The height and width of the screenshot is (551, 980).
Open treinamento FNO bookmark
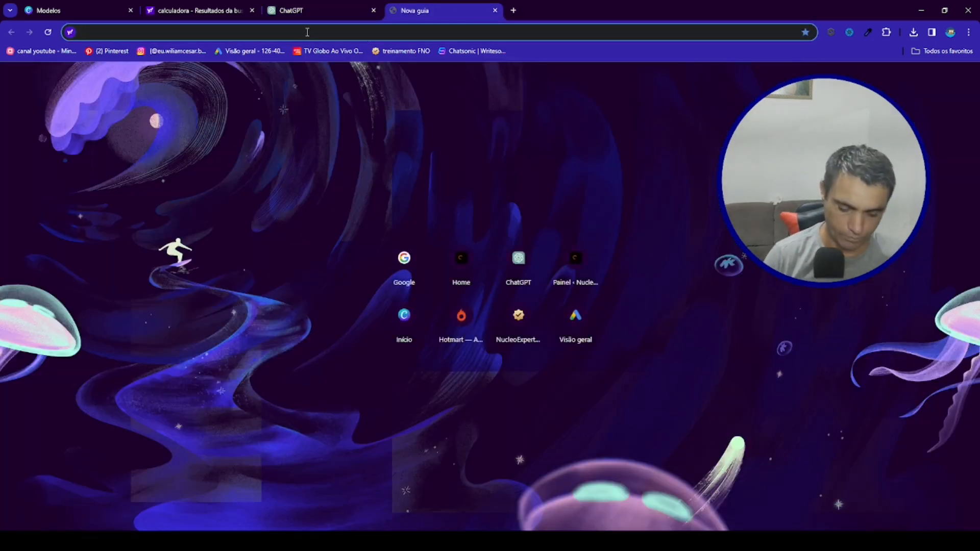coord(401,51)
